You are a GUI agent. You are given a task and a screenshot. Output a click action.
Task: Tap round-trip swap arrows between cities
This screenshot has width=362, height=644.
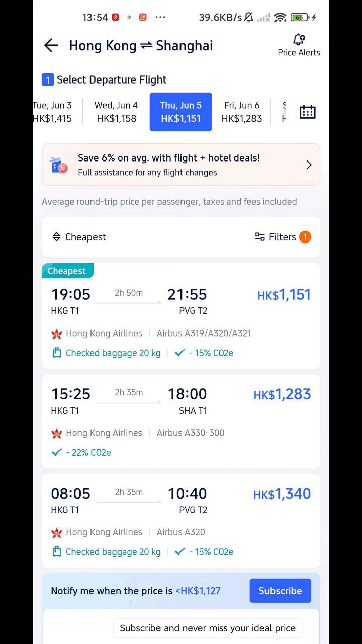click(146, 46)
